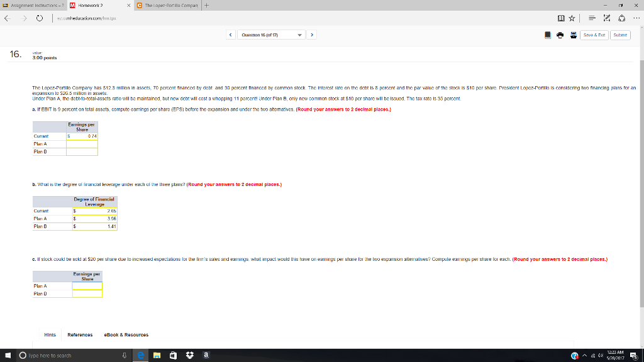Open Dropbox from the taskbar
This screenshot has width=644, height=362.
[x=190, y=356]
